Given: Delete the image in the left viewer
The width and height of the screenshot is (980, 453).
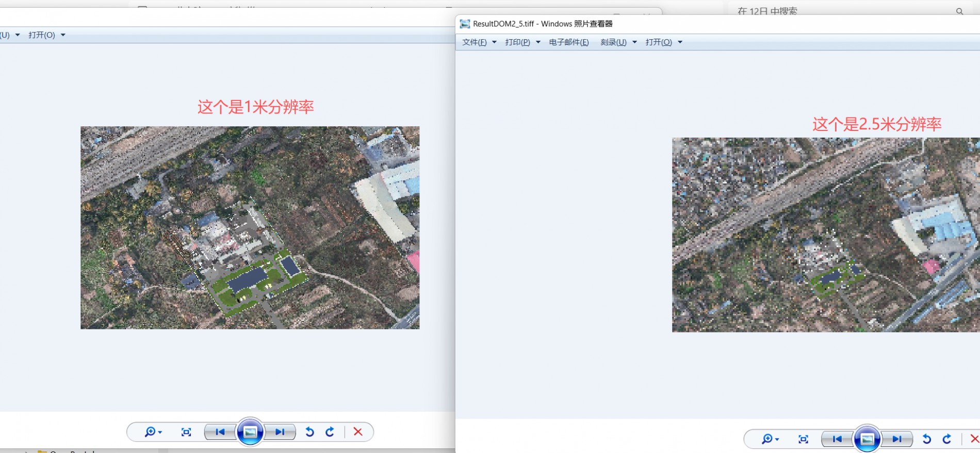Looking at the screenshot, I should tap(358, 432).
